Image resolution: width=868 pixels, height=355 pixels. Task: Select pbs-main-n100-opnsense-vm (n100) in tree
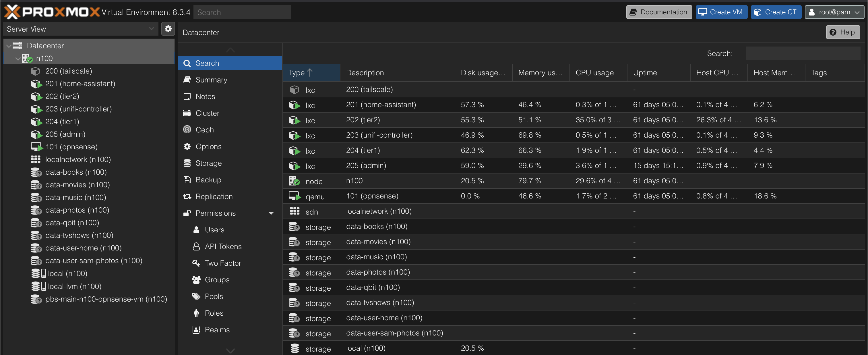click(x=89, y=299)
